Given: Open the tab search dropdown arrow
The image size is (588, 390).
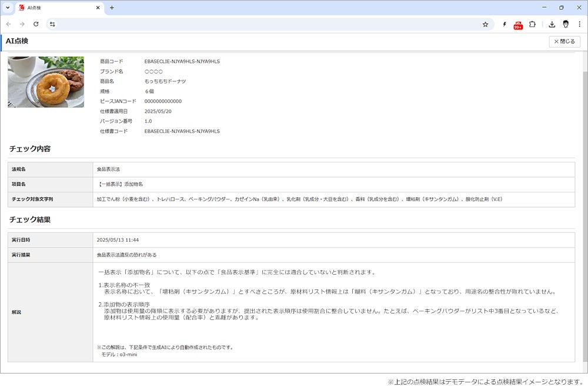Looking at the screenshot, I should [8, 8].
